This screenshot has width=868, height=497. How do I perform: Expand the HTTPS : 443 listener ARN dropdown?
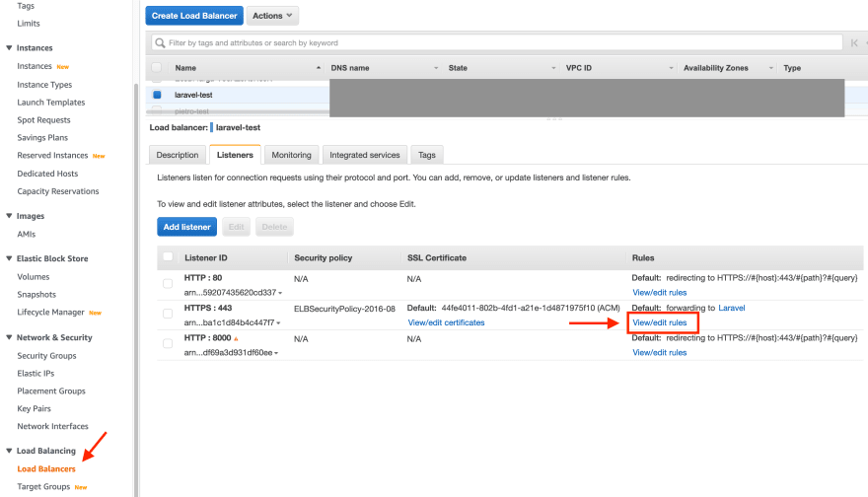278,322
